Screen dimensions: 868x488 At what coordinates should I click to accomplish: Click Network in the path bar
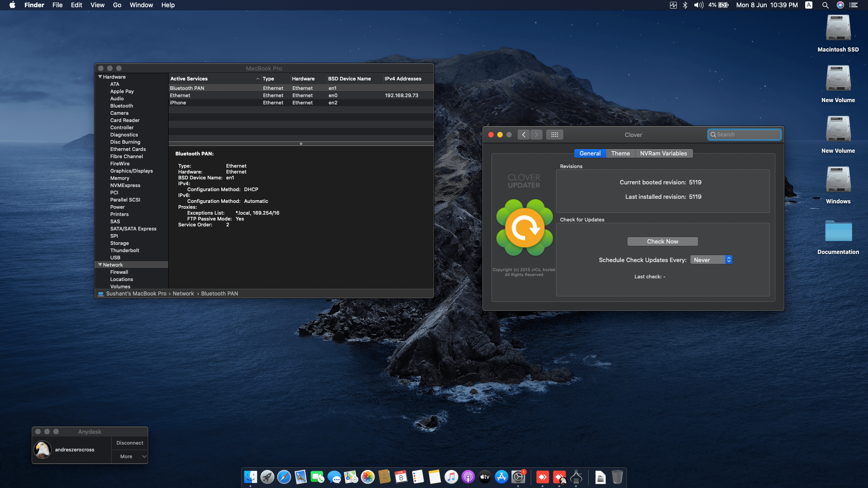coord(183,294)
